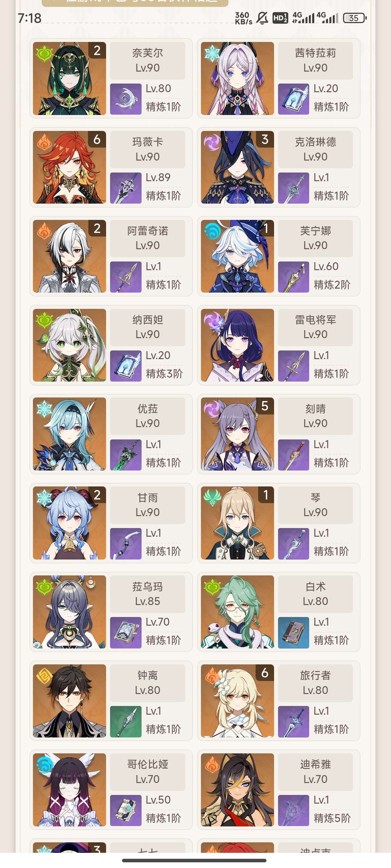
Task: Open 玛薇卡's claymore weapon icon
Action: (126, 188)
